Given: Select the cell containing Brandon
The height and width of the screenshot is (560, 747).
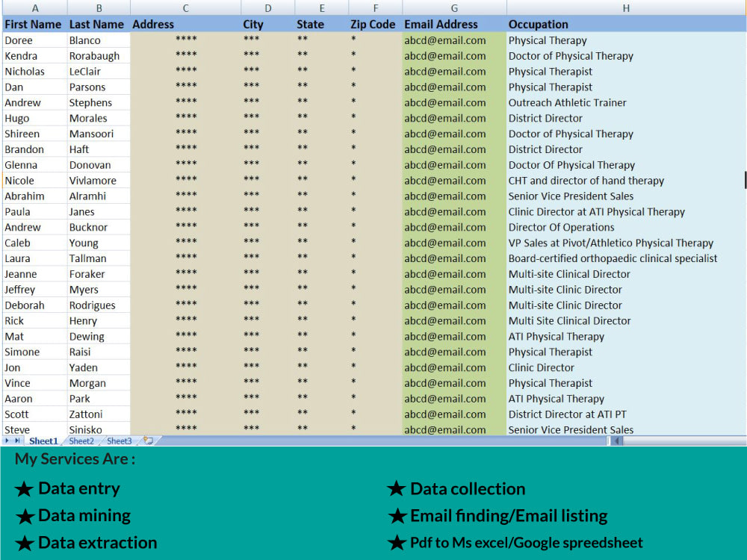Looking at the screenshot, I should (35, 149).
